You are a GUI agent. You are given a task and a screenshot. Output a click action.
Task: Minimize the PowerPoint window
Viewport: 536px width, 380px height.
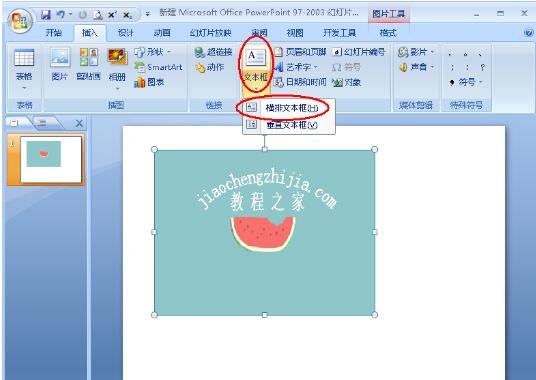476,14
